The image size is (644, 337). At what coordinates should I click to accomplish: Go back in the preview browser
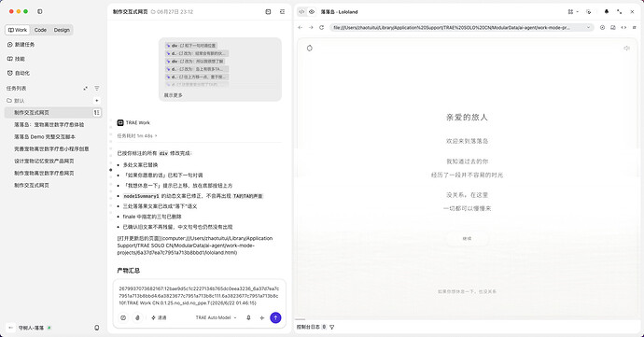301,27
